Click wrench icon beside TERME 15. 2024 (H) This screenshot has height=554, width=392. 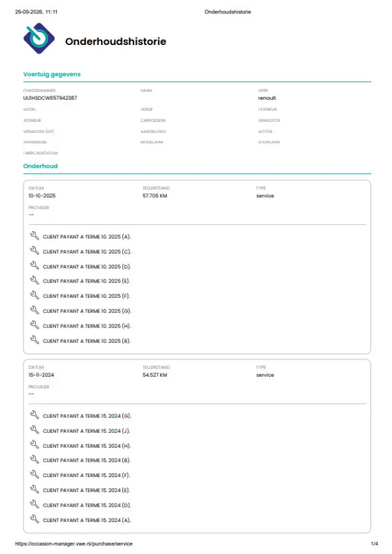tap(34, 445)
